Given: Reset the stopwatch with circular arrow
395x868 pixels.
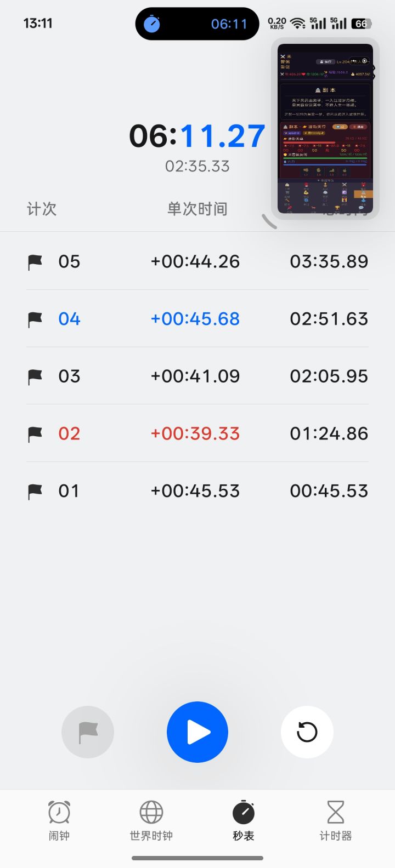Looking at the screenshot, I should pos(307,732).
